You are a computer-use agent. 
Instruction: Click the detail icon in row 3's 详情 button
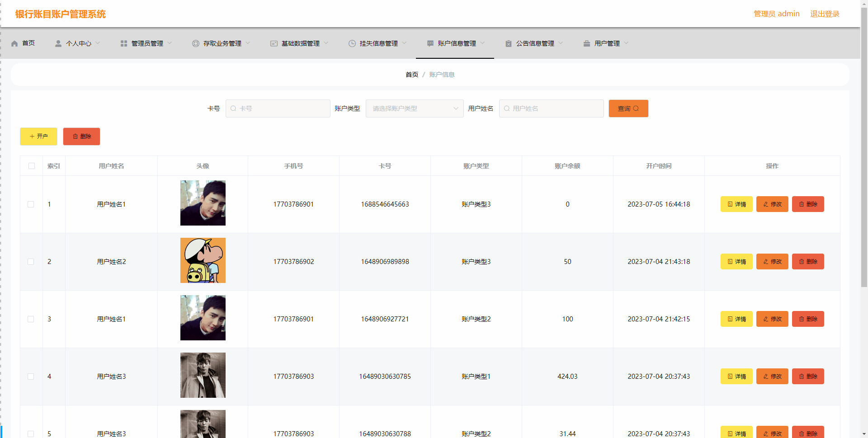click(730, 319)
